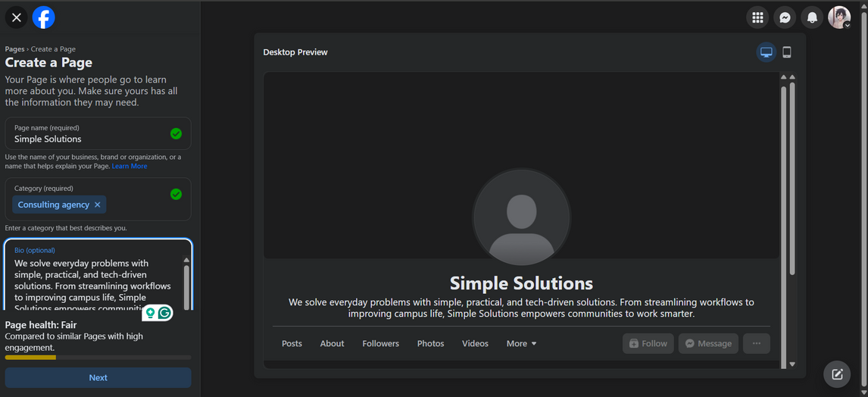868x397 pixels.
Task: Open the apps grid menu
Action: [x=757, y=17]
